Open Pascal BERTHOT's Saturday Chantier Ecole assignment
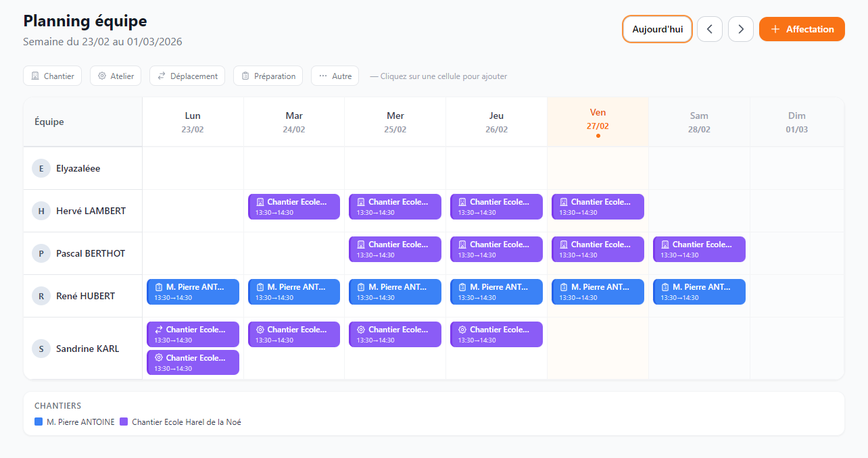 [699, 249]
